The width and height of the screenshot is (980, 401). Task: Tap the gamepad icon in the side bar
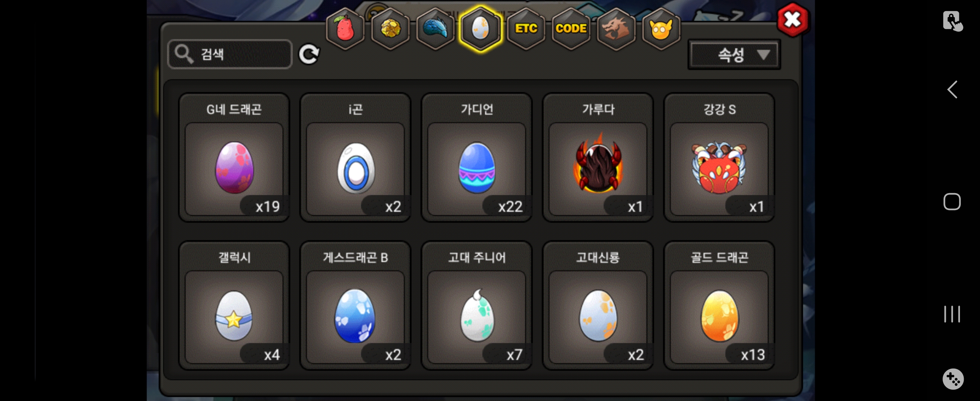coord(953,379)
